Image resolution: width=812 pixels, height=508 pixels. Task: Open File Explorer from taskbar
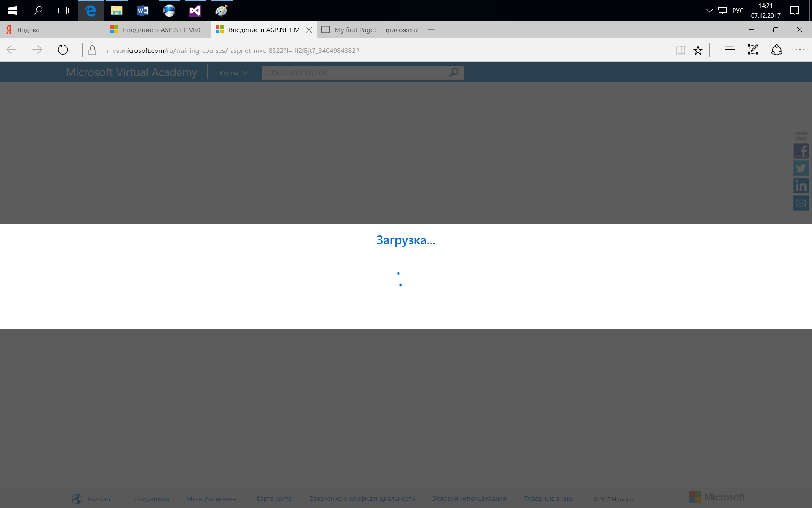[116, 11]
